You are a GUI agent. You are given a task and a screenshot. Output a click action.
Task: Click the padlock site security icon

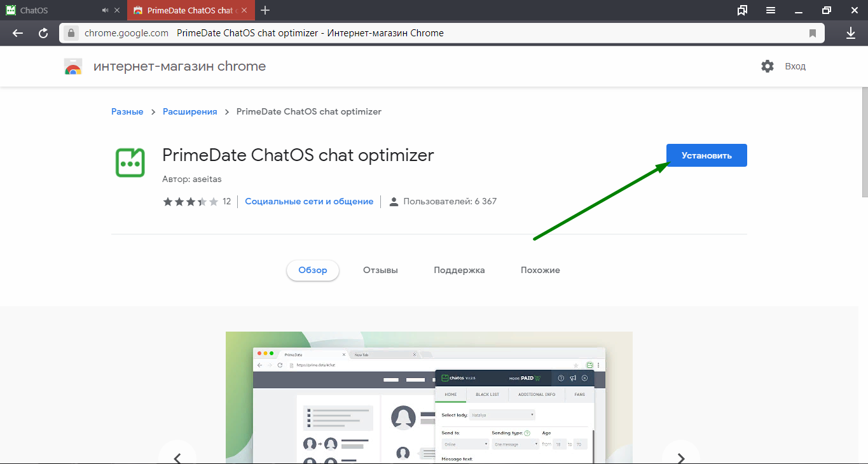(x=71, y=33)
